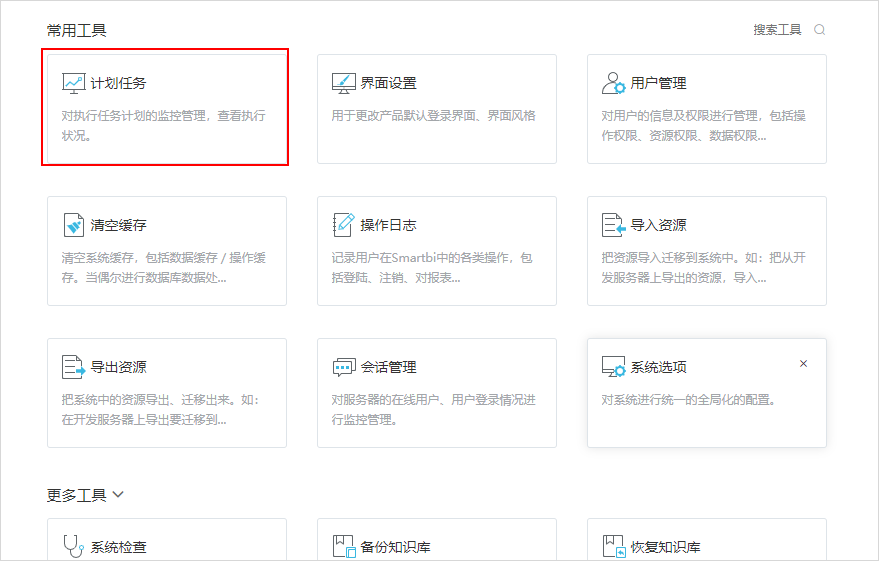Open the 系统选项 tool title
The width and height of the screenshot is (879, 561).
658,367
